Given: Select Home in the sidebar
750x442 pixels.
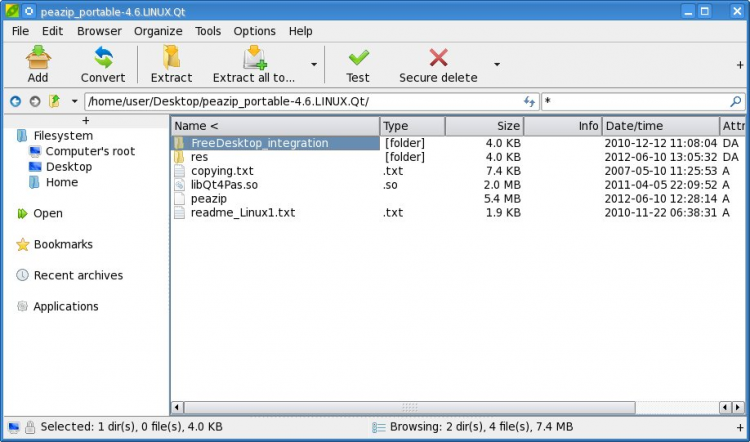Looking at the screenshot, I should pyautogui.click(x=62, y=182).
